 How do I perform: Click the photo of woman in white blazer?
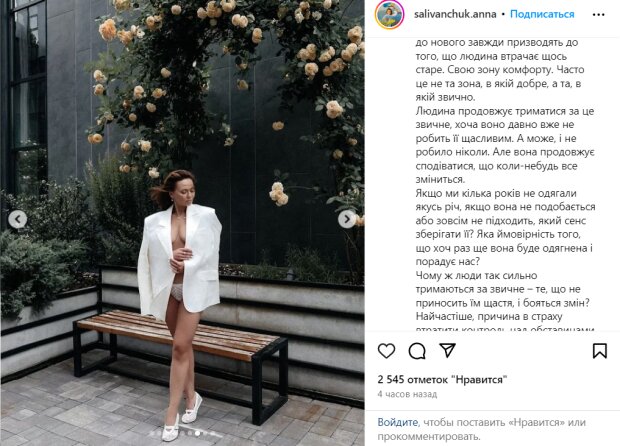tap(182, 223)
